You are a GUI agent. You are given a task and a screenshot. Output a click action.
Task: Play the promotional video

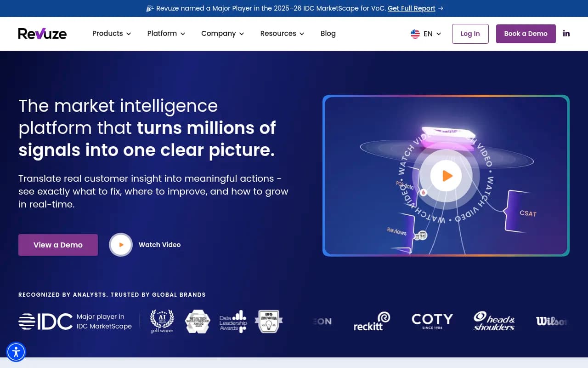(446, 175)
